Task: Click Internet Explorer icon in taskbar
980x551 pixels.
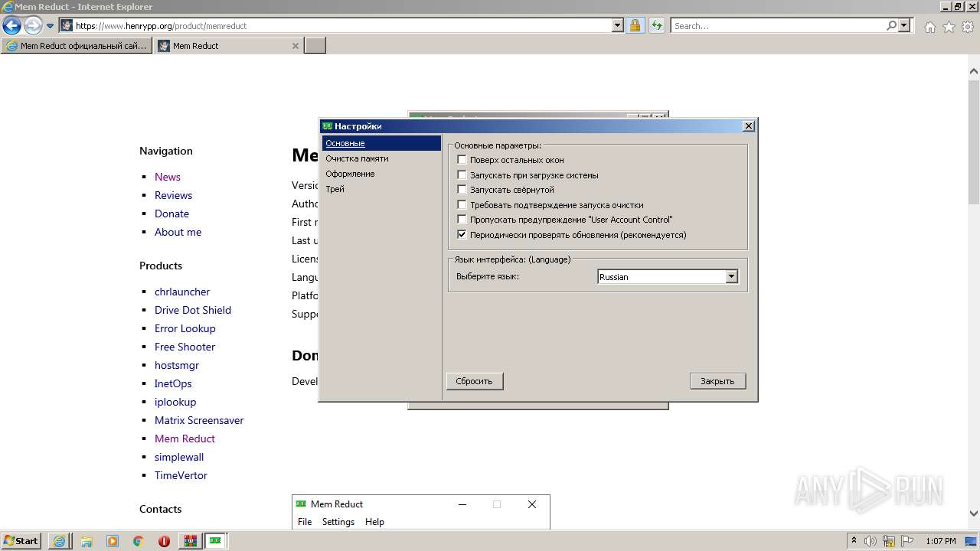Action: tap(59, 541)
